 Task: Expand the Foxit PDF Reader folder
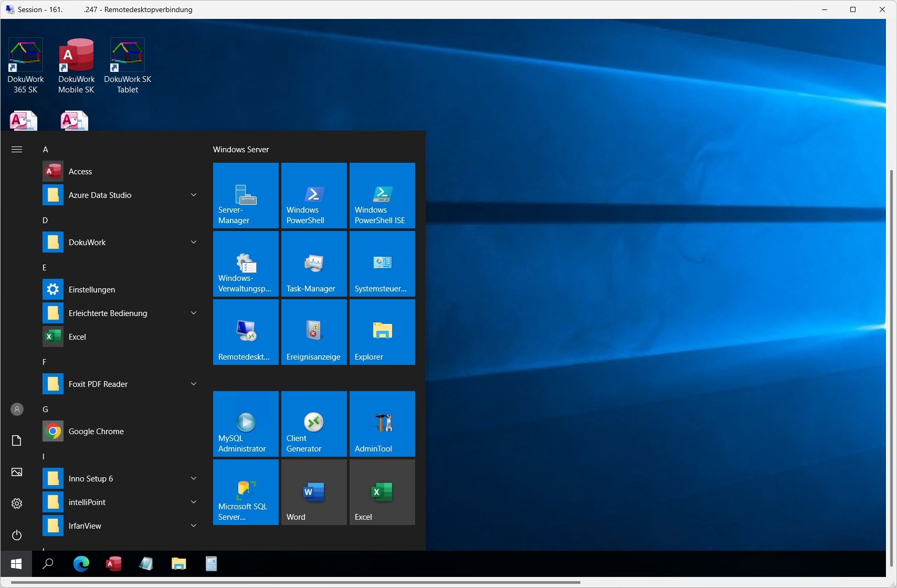click(x=193, y=384)
